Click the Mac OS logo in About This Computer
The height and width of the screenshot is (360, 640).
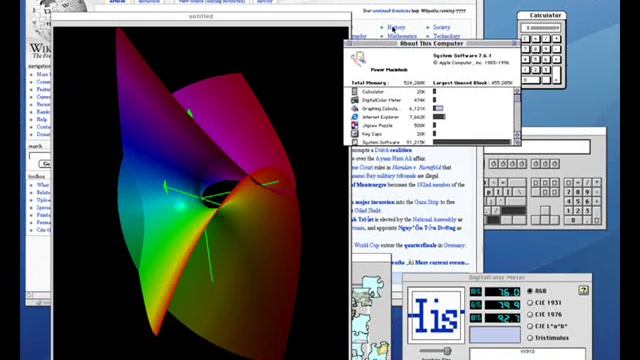(358, 59)
